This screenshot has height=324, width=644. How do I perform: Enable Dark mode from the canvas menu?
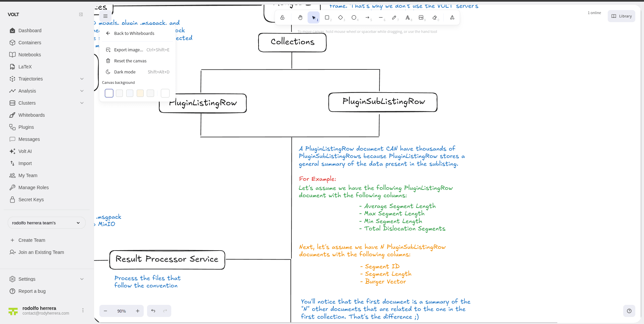click(x=125, y=72)
